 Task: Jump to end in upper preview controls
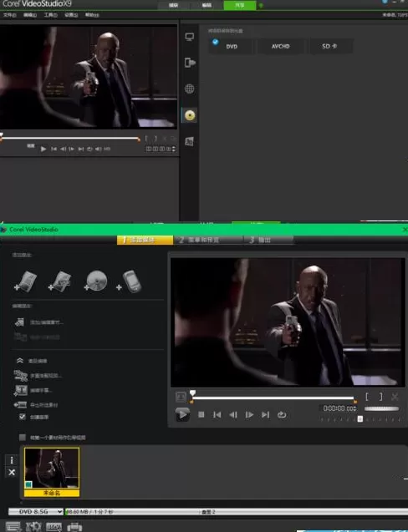tap(81, 149)
